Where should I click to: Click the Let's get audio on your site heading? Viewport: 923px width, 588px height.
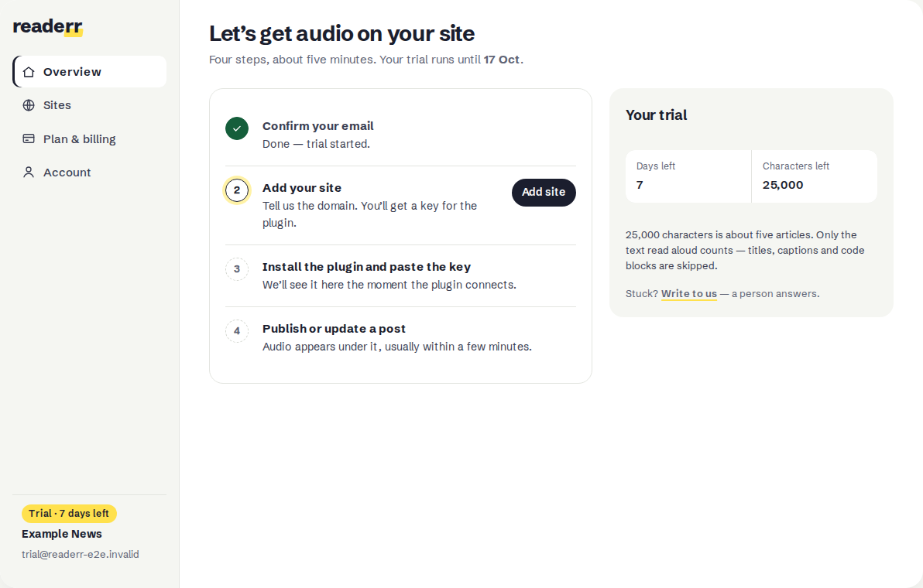[x=342, y=33]
